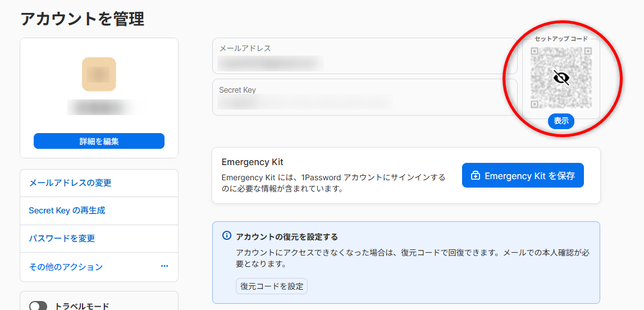
Task: Open Secret Key の再生成 option
Action: click(67, 211)
